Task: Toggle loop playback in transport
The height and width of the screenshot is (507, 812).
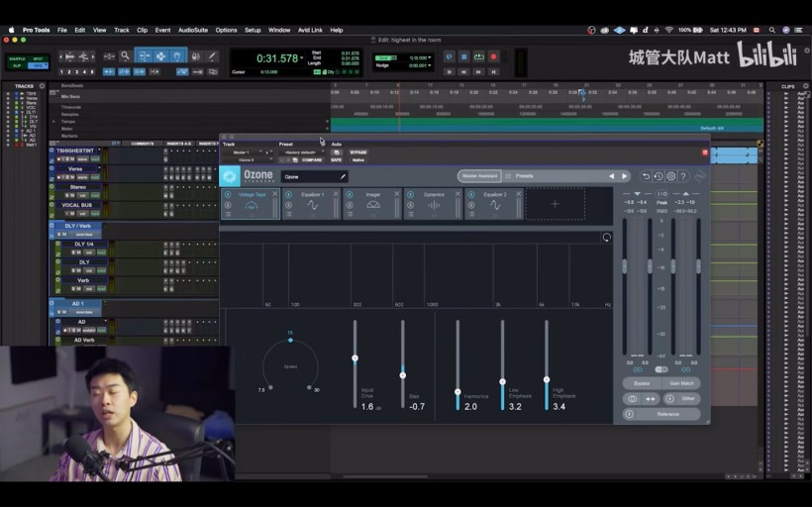Action: click(479, 56)
